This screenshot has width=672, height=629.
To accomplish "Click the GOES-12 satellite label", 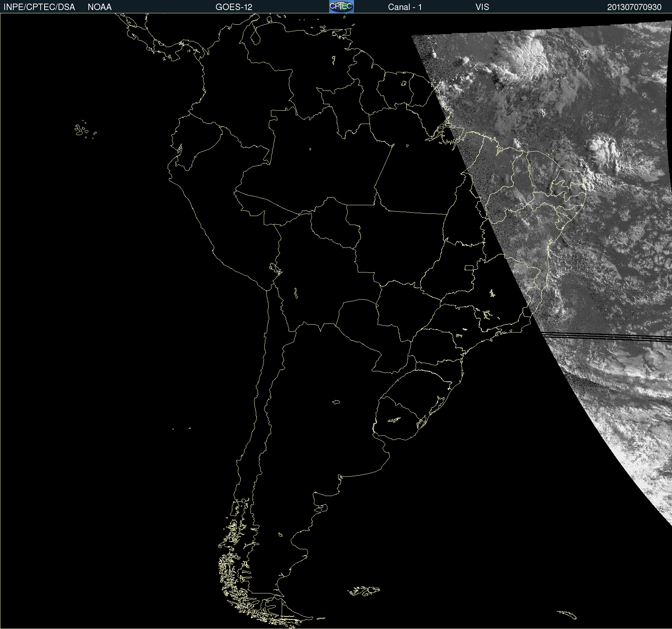I will [x=234, y=7].
